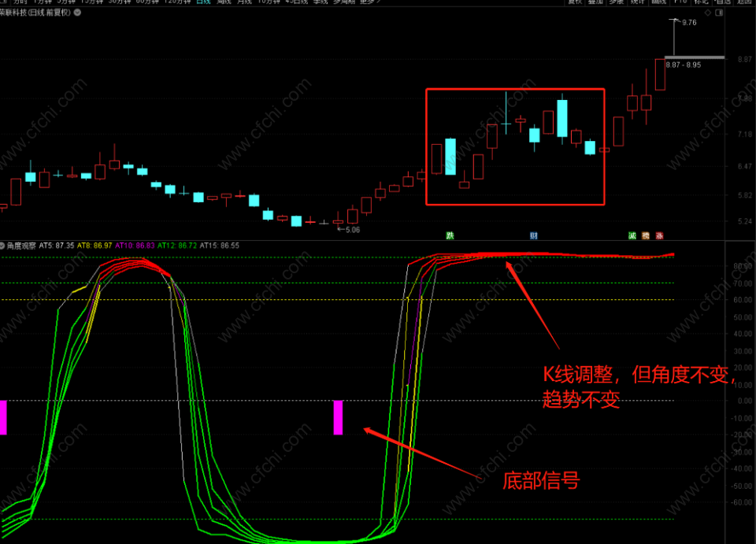756x544 pixels.
Task: Switch to the 120分钟 period tab
Action: [177, 2]
